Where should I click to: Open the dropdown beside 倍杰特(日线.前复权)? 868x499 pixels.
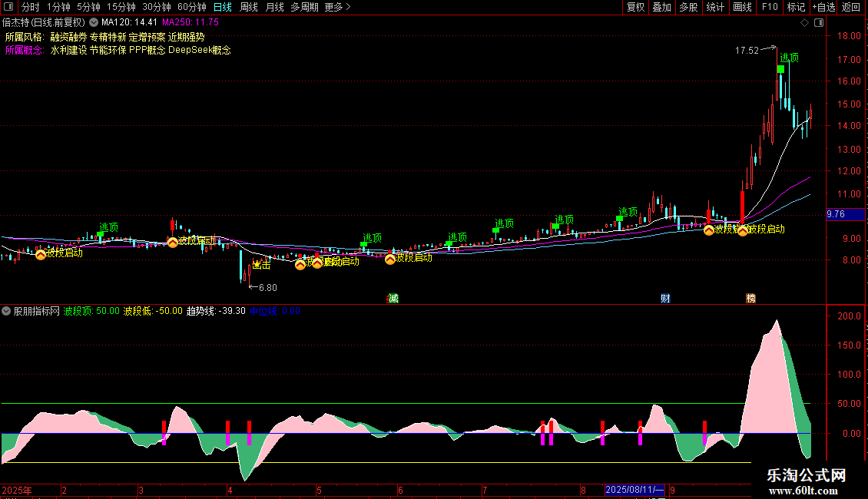coord(94,23)
